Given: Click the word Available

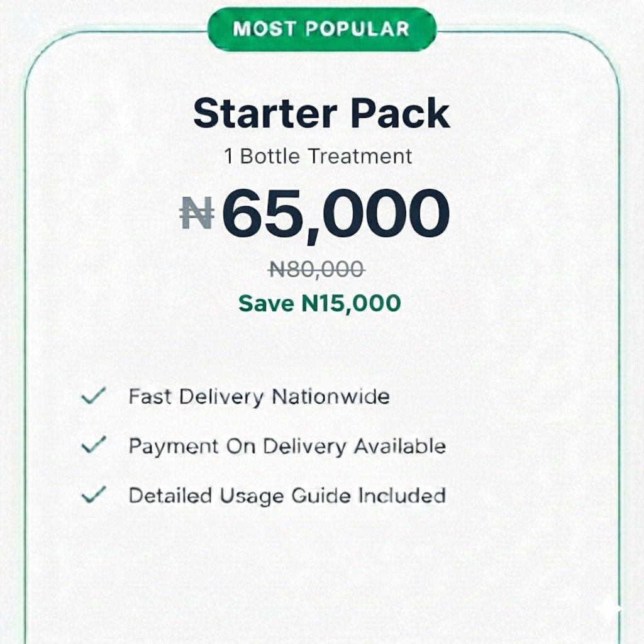Looking at the screenshot, I should coord(399,446).
